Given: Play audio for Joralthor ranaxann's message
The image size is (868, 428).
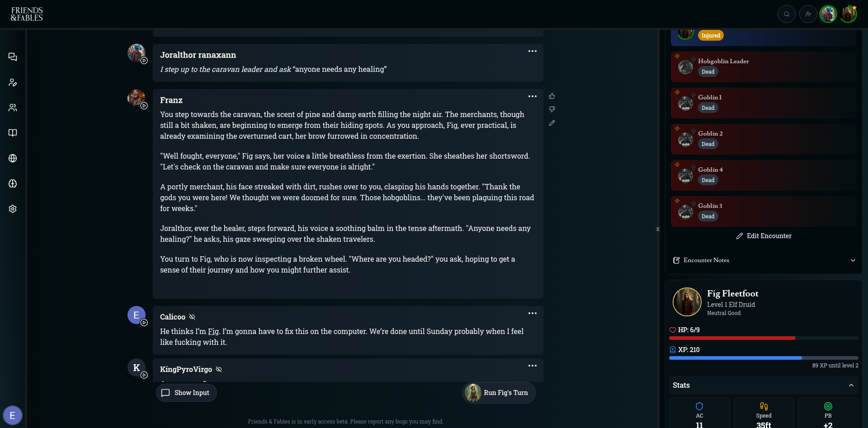Looking at the screenshot, I should pyautogui.click(x=144, y=61).
